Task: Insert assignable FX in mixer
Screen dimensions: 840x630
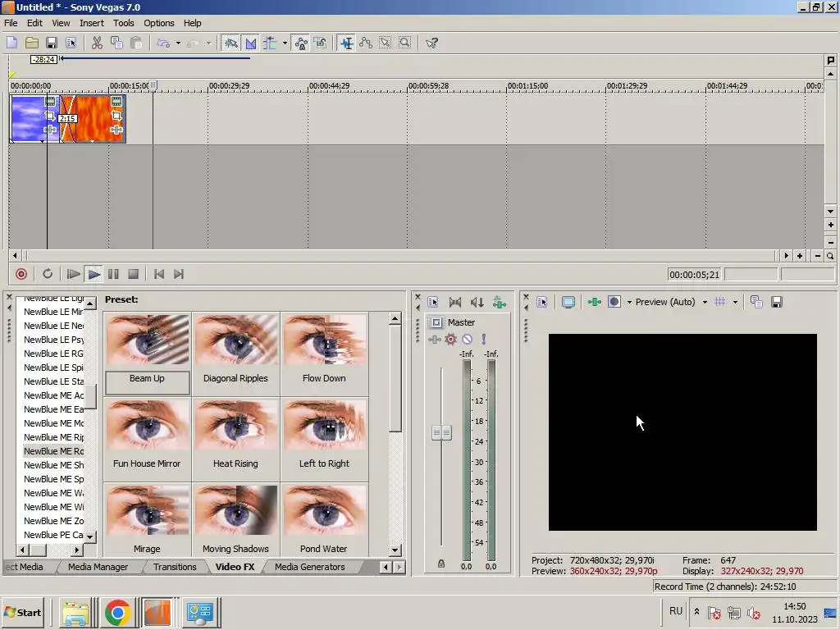Action: pos(500,303)
